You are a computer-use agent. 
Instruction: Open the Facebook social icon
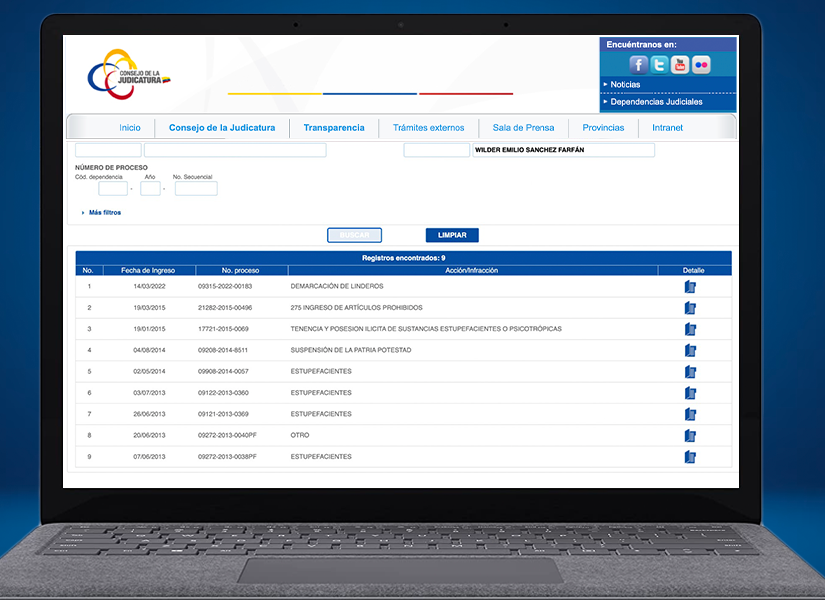[638, 65]
